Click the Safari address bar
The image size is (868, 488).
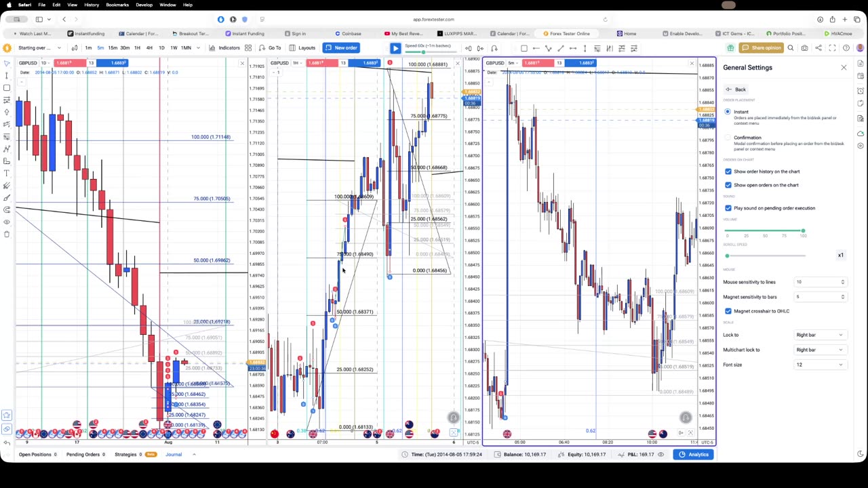(x=434, y=20)
